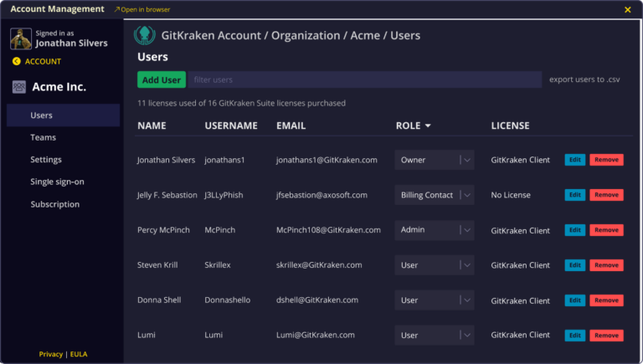This screenshot has height=364, width=643.
Task: Click username J3LLyPhish
Action: (224, 195)
